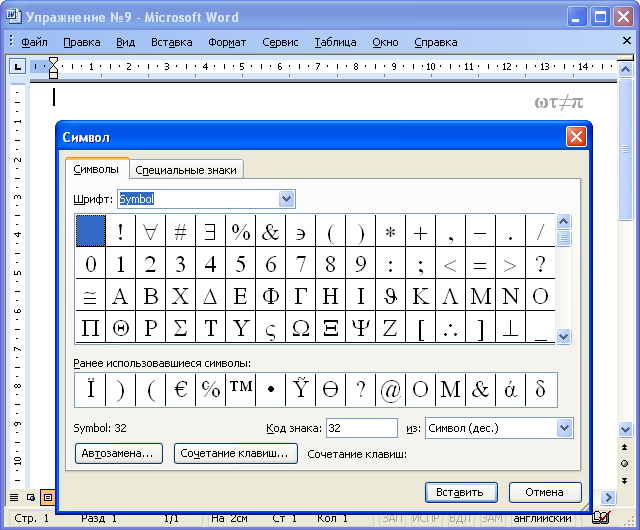Select the Lambda Λ character
The image size is (640, 530).
[x=450, y=295]
